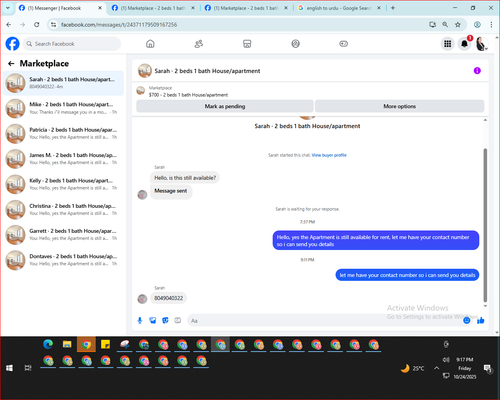Image resolution: width=500 pixels, height=400 pixels.
Task: Open File Explorer from taskbar
Action: 67,344
